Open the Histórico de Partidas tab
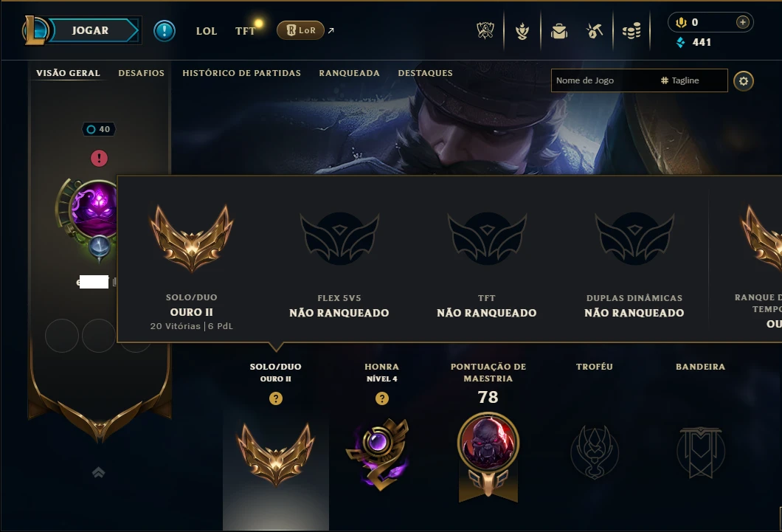The height and width of the screenshot is (532, 782). coord(241,73)
